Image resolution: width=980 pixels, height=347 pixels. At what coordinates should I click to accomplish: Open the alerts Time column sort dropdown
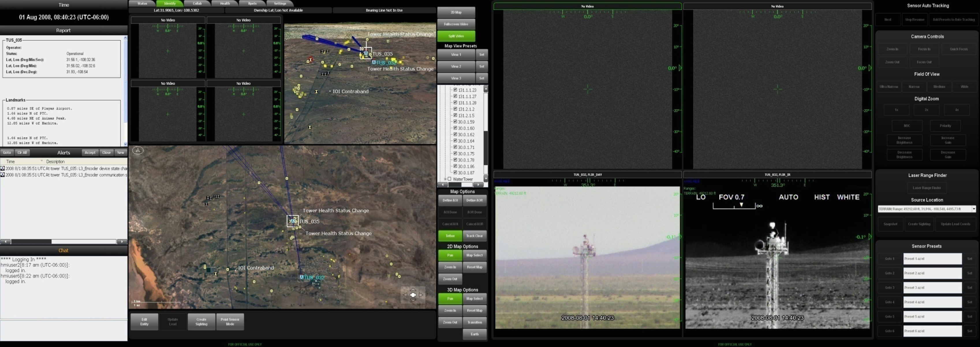(x=42, y=161)
